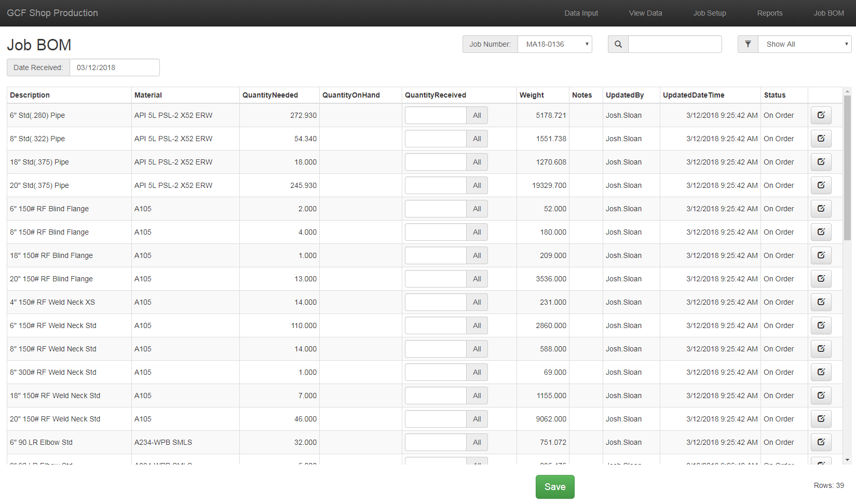Navigate to Job Setup
This screenshot has width=856, height=504.
pyautogui.click(x=709, y=13)
